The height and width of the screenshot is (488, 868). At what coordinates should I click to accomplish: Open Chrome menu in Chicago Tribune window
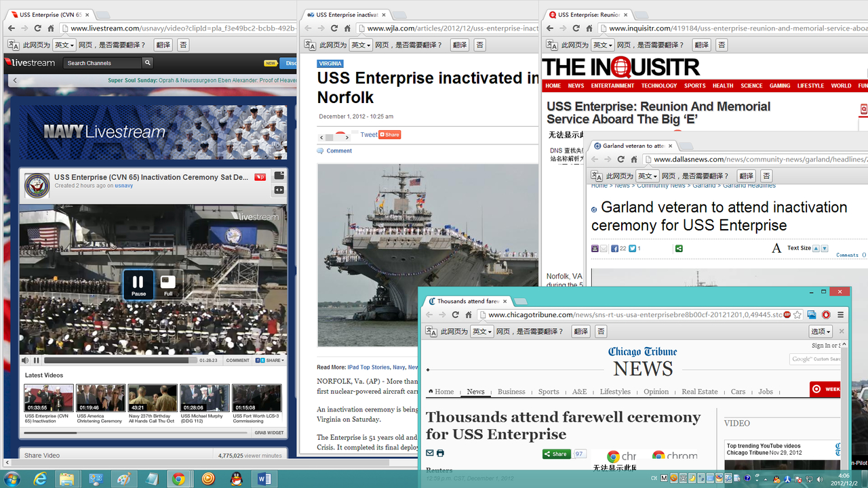(840, 314)
